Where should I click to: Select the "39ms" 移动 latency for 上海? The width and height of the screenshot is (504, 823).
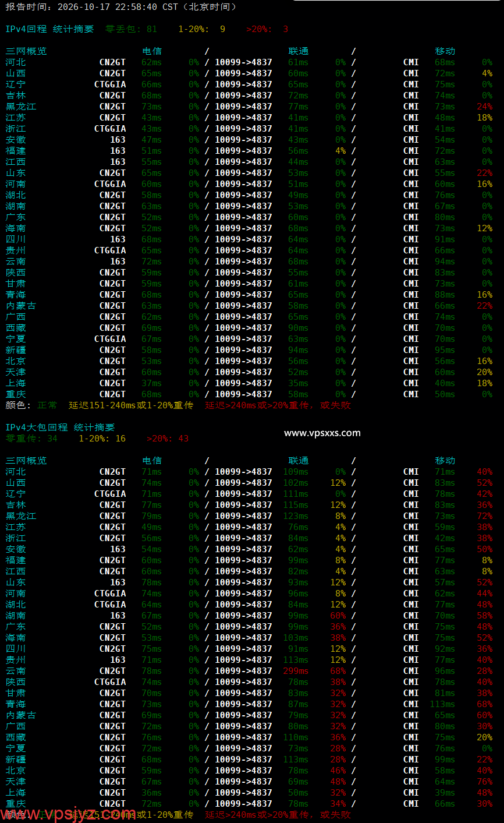445,793
